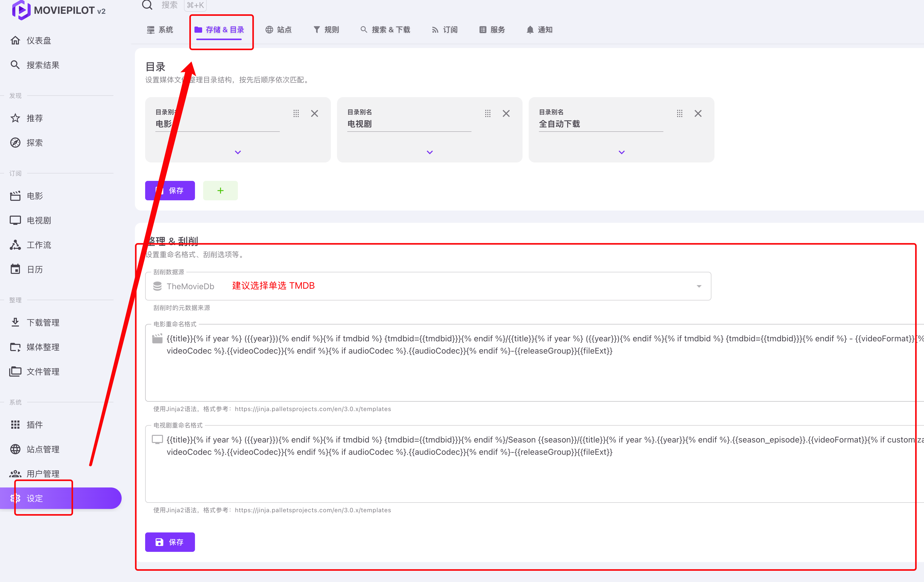Click the 探索 compass icon in sidebar
This screenshot has height=582, width=924.
pyautogui.click(x=15, y=143)
